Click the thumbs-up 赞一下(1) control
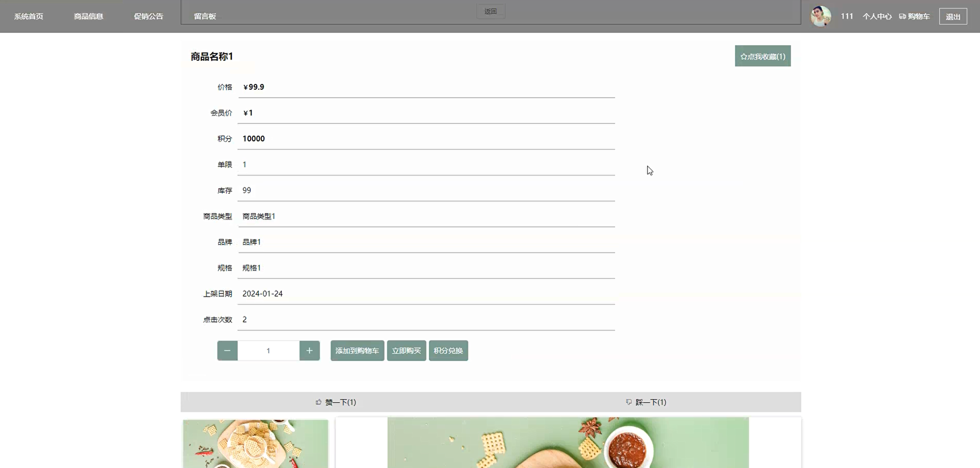The height and width of the screenshot is (468, 980). tap(336, 402)
